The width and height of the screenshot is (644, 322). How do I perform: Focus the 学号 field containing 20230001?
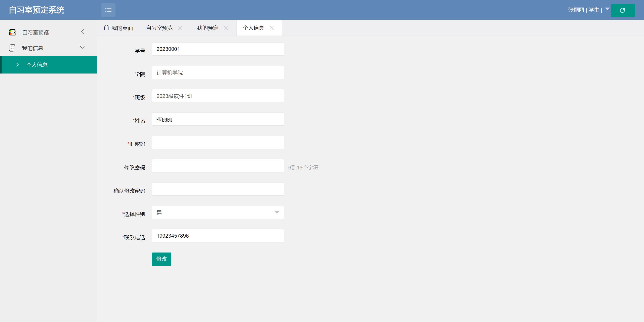[218, 49]
